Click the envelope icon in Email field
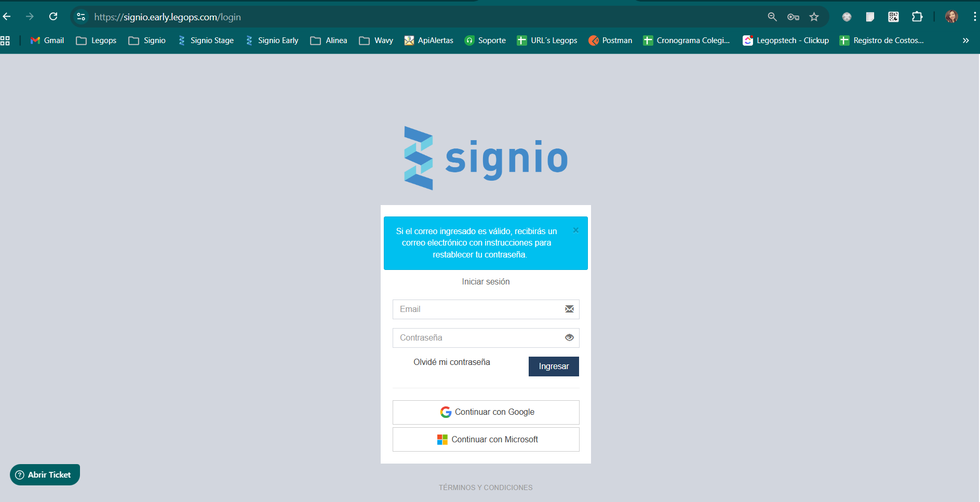Viewport: 980px width, 502px height. (569, 309)
